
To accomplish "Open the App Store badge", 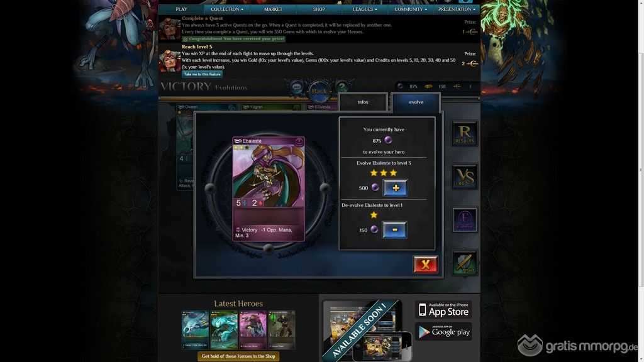I will tap(443, 310).
